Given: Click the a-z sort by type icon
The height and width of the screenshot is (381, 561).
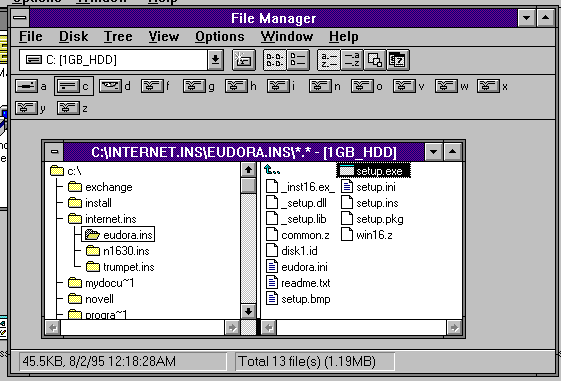Looking at the screenshot, I should (352, 60).
